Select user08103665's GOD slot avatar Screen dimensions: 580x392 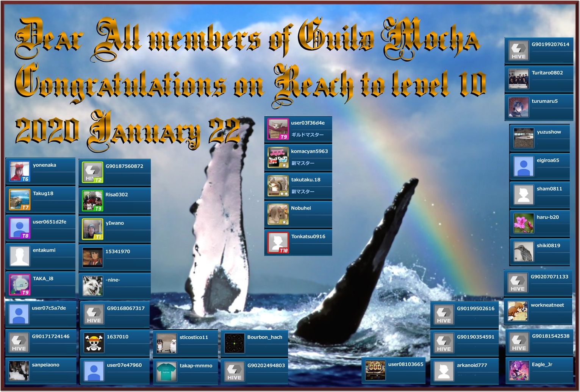pos(375,371)
